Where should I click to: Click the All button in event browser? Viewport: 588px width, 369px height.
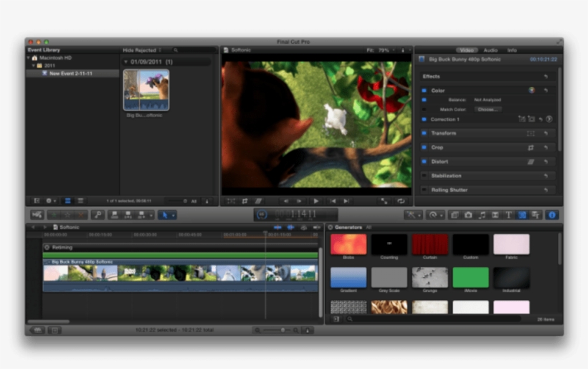(194, 201)
